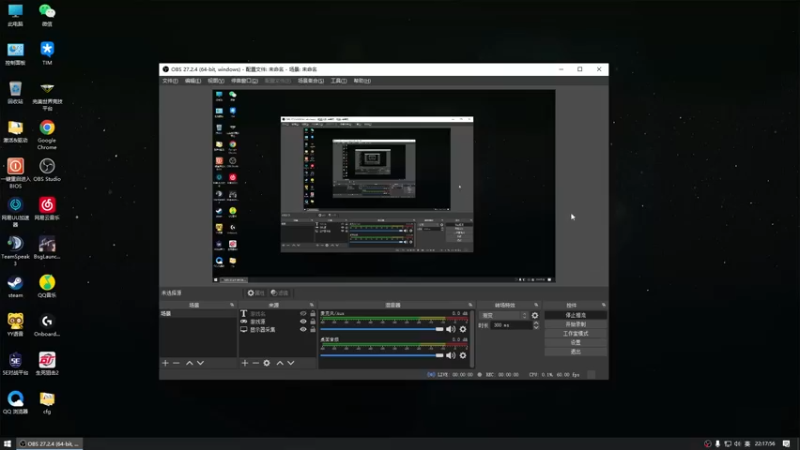Click the 退出 button to exit OBS
The width and height of the screenshot is (800, 450).
576,352
